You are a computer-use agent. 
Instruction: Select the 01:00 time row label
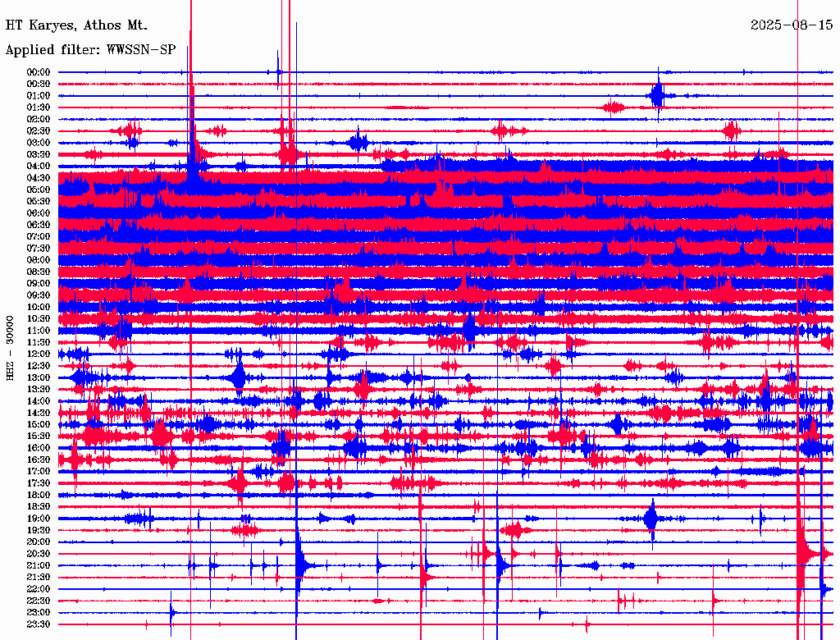38,95
